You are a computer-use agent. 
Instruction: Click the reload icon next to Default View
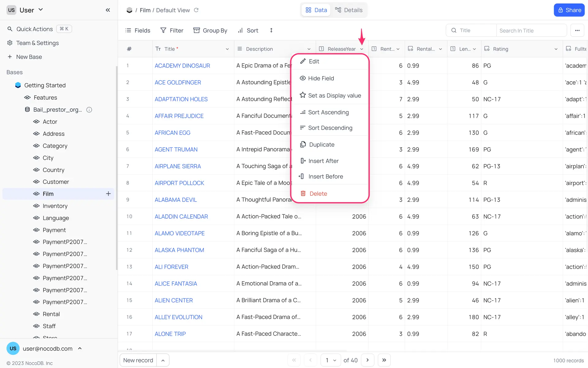196,10
